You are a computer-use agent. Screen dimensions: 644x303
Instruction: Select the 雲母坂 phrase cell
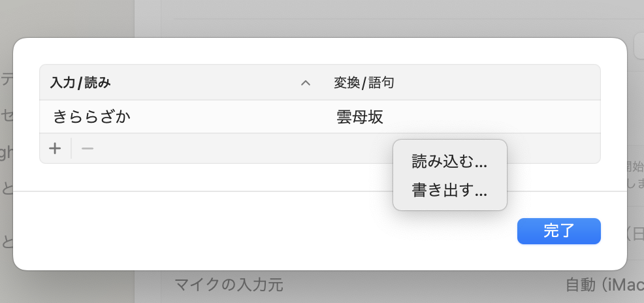click(359, 118)
